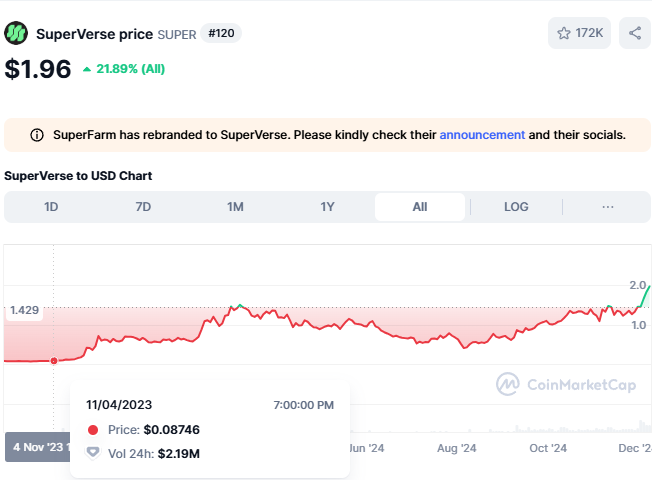Click the SuperVerse green coin logo
Image resolution: width=652 pixels, height=480 pixels.
(16, 33)
